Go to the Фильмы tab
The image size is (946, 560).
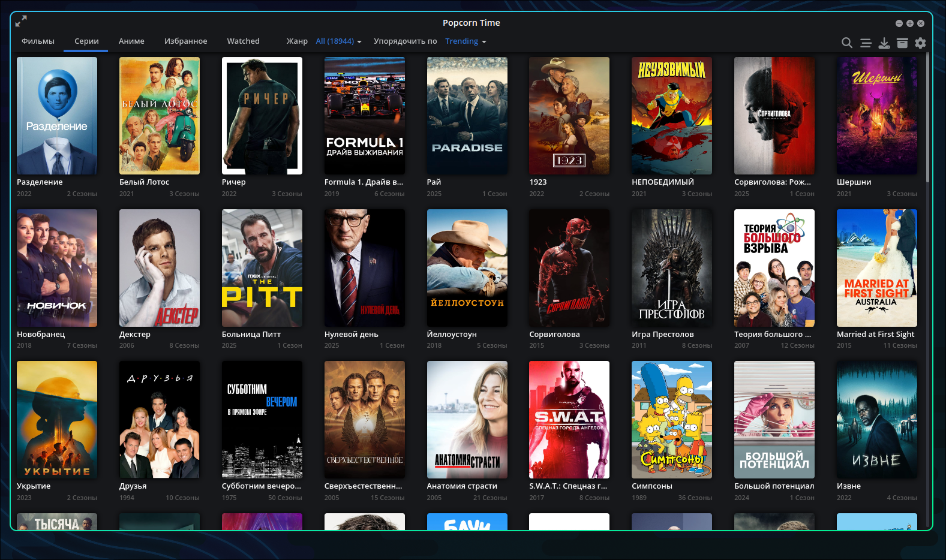coord(38,41)
